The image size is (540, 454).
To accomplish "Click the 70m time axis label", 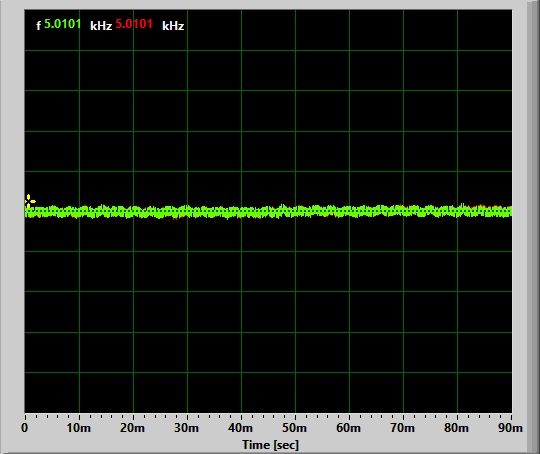I will click(403, 428).
